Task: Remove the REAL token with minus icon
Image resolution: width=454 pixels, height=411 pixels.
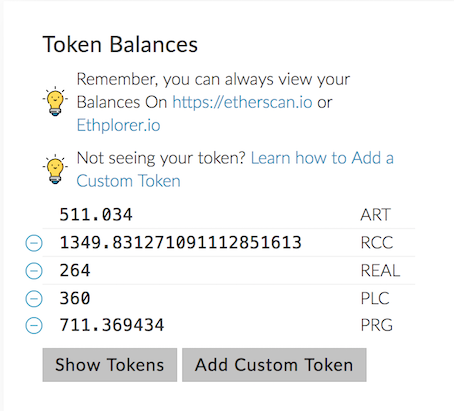Action: coord(34,271)
